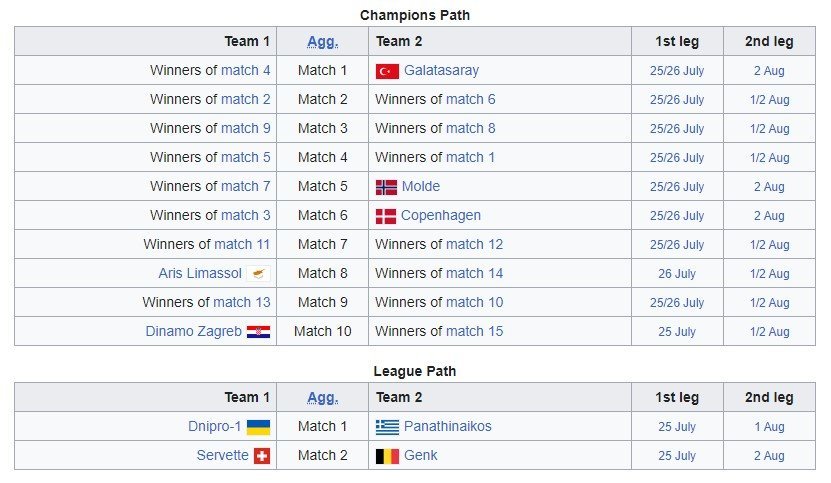
Task: Click the Croatian flag beside Dinamo Zagreb
Action: click(x=259, y=332)
